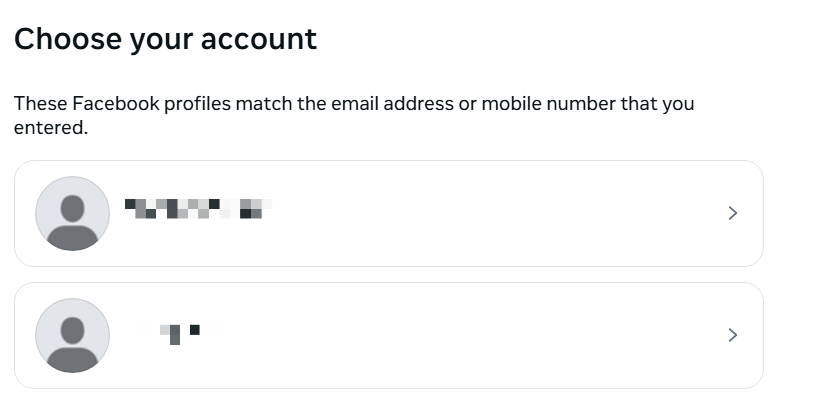The height and width of the screenshot is (407, 833).
Task: Click the gray silhouette in bottom card
Action: point(72,342)
